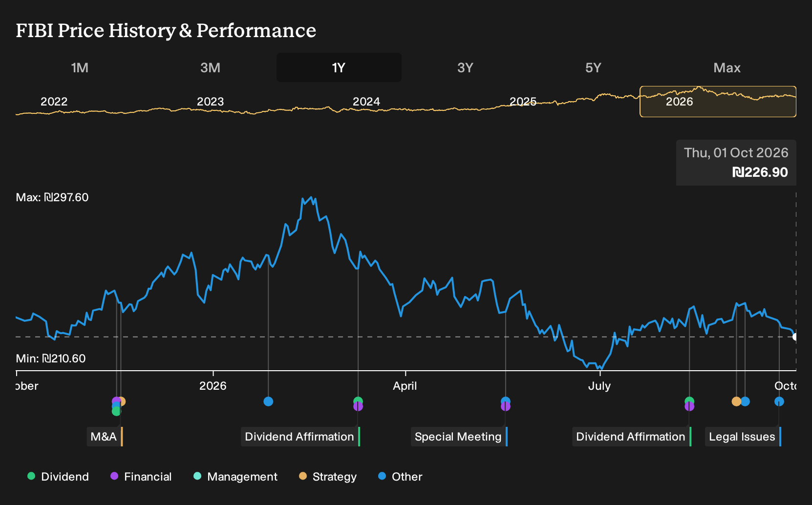Open the Special Meeting event label

coord(459,437)
